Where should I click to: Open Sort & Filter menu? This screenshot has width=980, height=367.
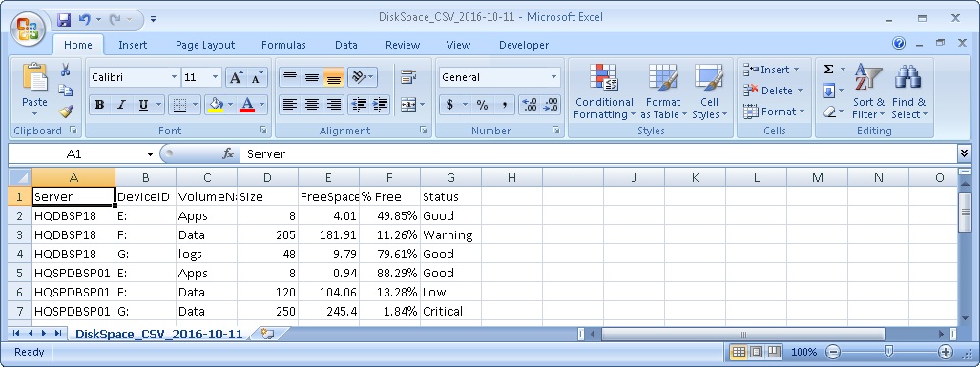point(868,92)
